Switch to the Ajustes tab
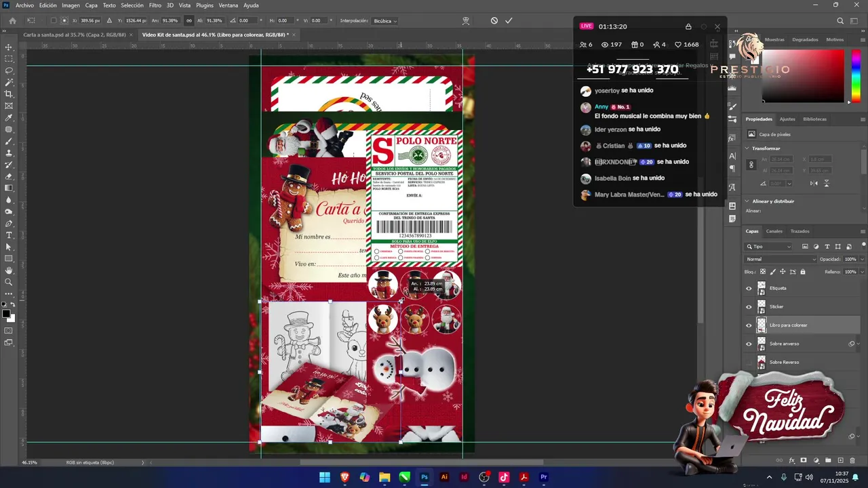Image resolution: width=868 pixels, height=488 pixels. (787, 119)
